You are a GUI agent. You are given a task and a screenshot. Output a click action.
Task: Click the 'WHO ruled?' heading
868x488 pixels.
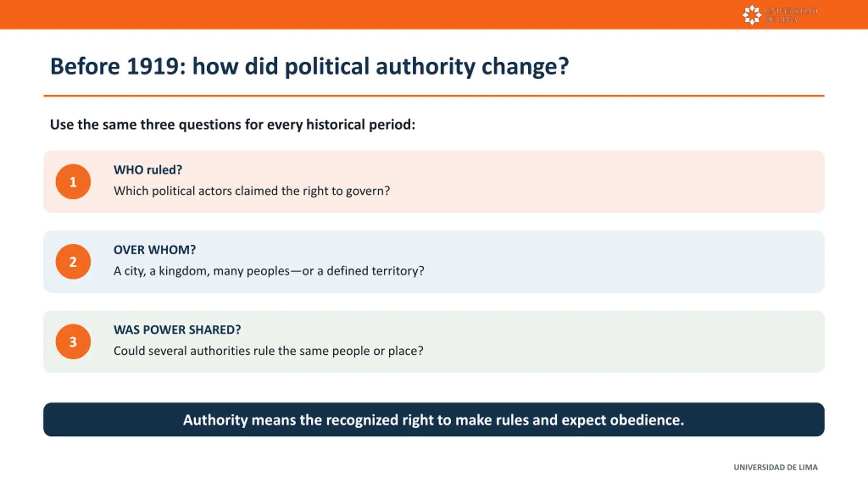[x=148, y=170]
